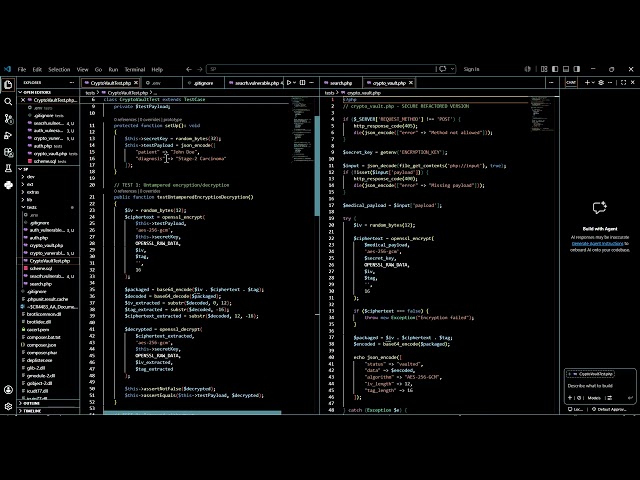Toggle the bottom panel
The image size is (640, 480).
pos(566,69)
